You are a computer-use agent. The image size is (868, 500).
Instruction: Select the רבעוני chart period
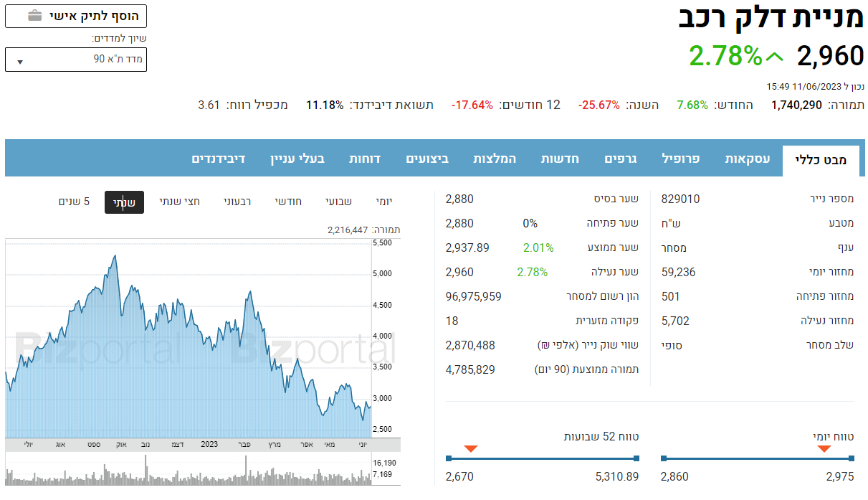[237, 202]
